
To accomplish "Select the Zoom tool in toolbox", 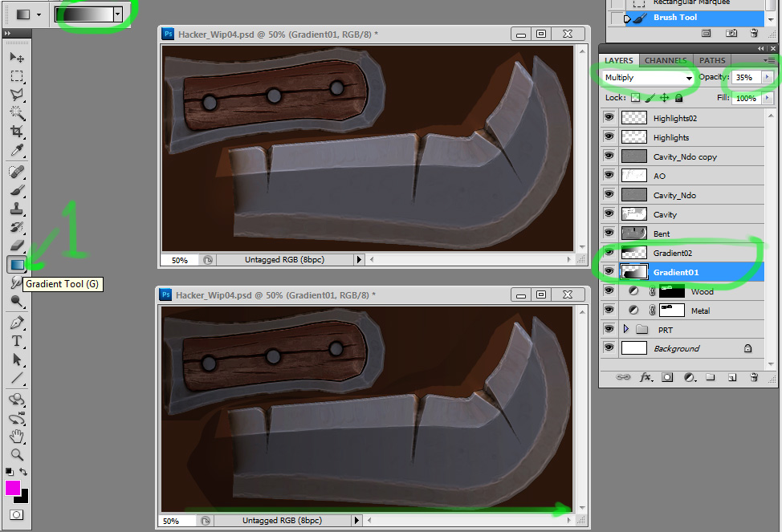I will pyautogui.click(x=17, y=454).
